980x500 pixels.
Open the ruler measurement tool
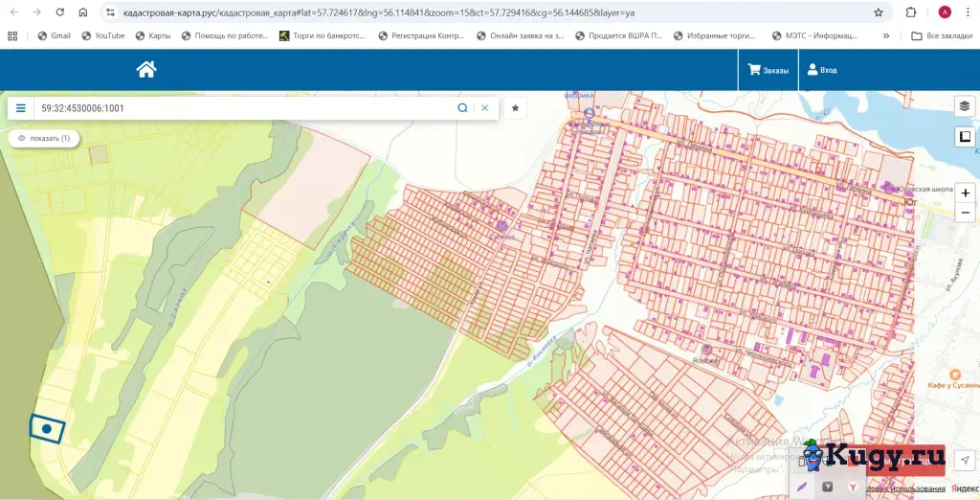click(965, 136)
